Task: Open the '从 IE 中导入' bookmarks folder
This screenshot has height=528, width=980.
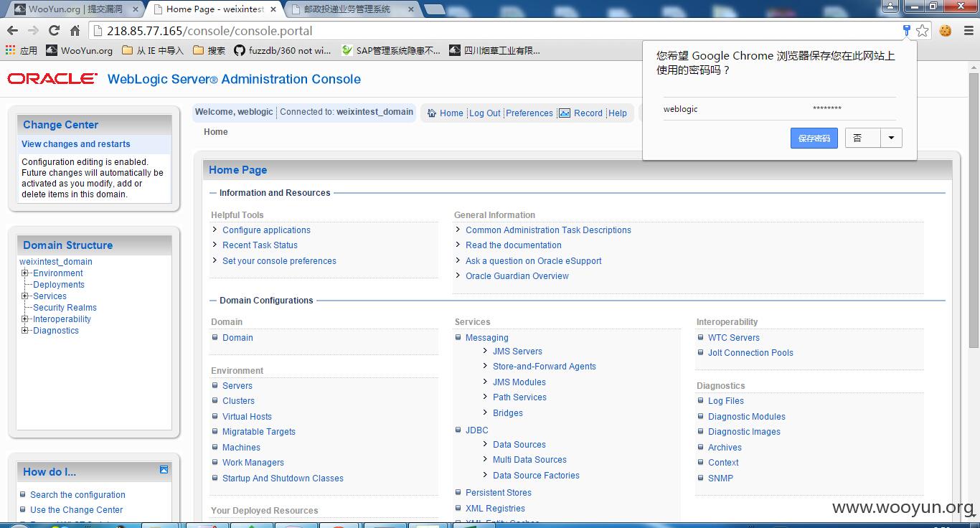Action: click(x=153, y=50)
